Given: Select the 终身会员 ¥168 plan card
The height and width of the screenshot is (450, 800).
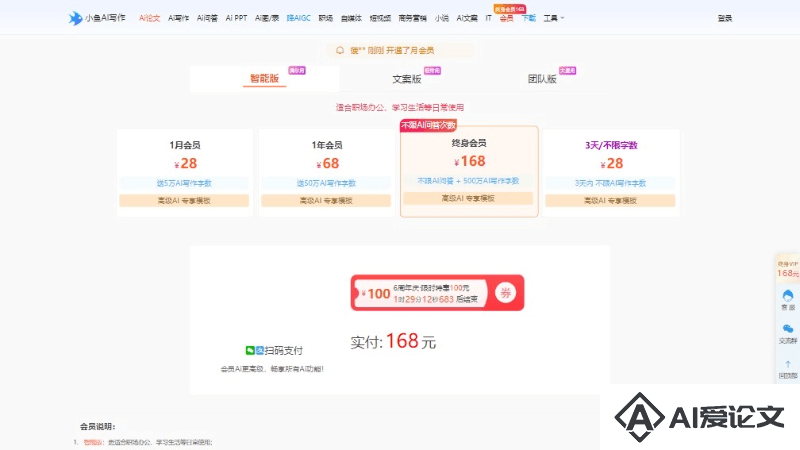Looking at the screenshot, I should 469,171.
